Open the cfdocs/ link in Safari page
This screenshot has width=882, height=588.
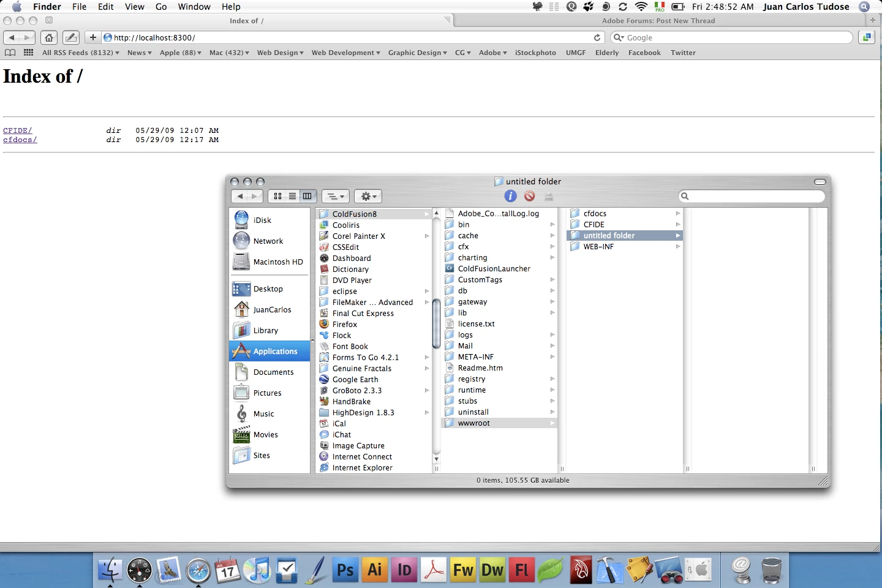point(20,140)
